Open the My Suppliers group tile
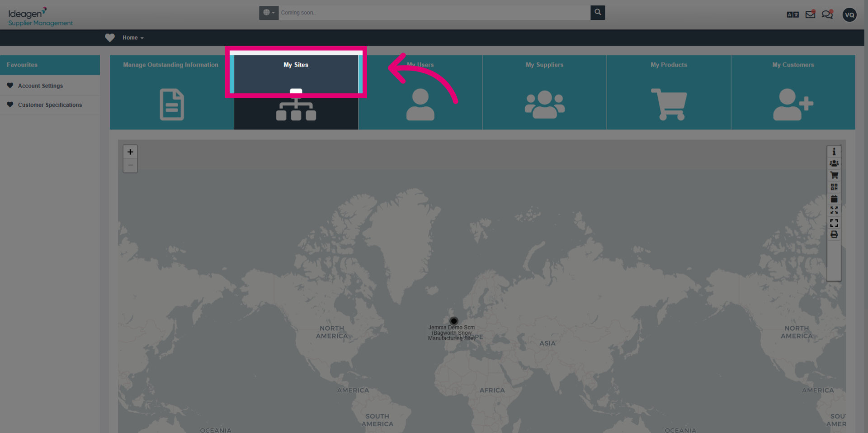Screen dimensions: 868x433 544,92
